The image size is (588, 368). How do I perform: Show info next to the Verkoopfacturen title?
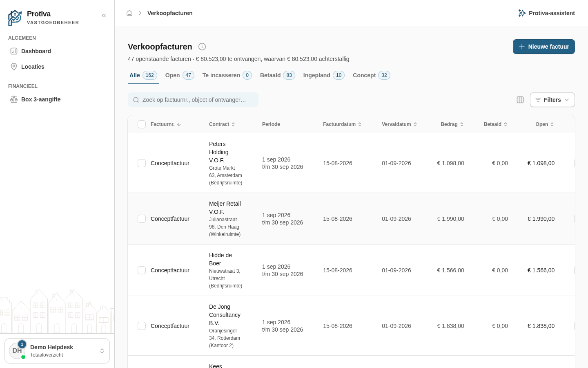(202, 47)
